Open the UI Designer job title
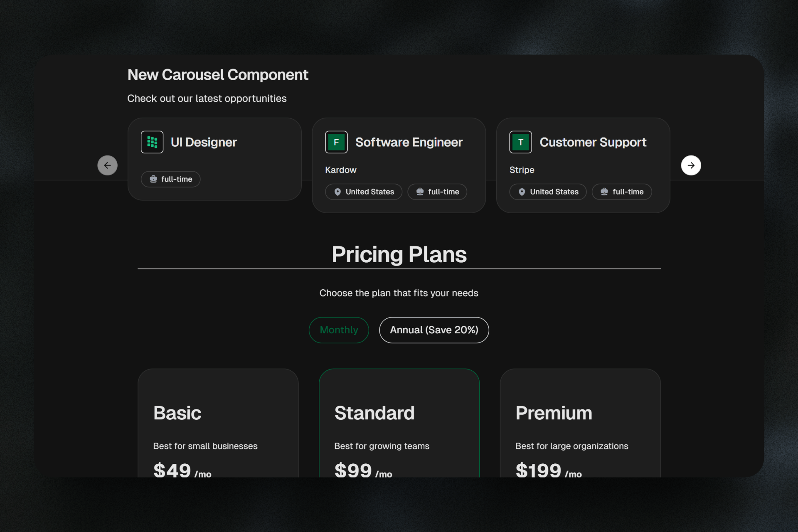 [204, 142]
